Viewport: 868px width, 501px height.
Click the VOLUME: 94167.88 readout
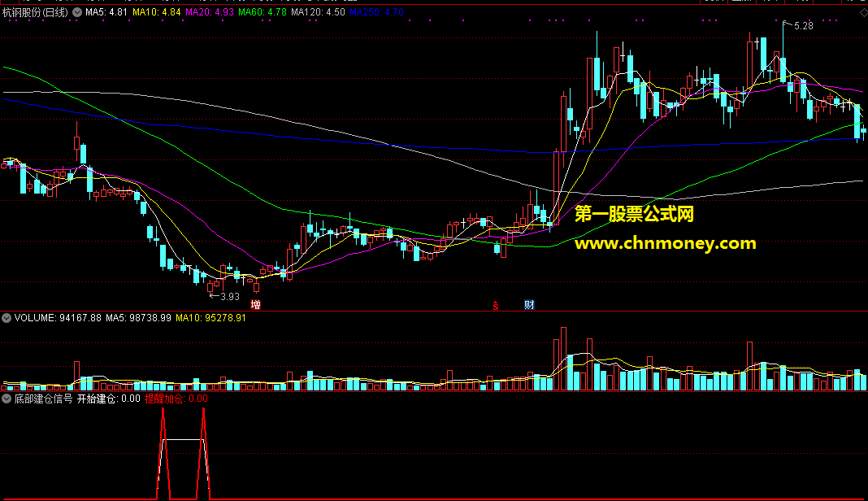pyautogui.click(x=59, y=318)
